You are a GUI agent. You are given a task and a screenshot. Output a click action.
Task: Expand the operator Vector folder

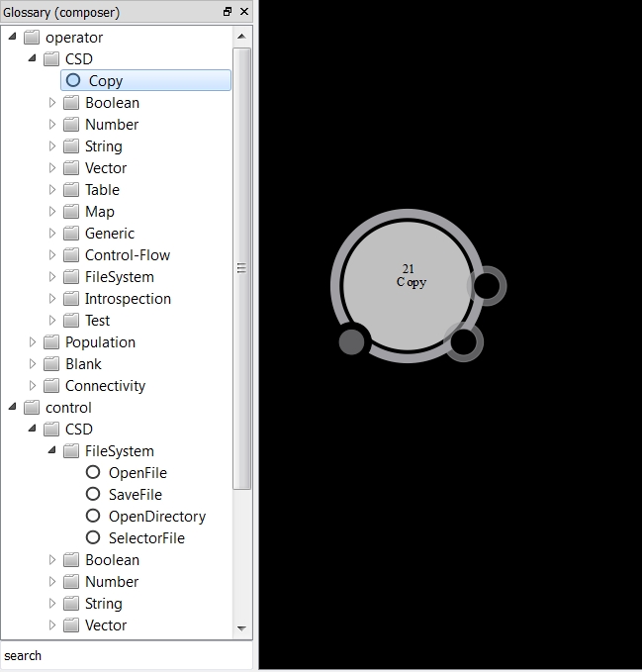click(x=52, y=167)
